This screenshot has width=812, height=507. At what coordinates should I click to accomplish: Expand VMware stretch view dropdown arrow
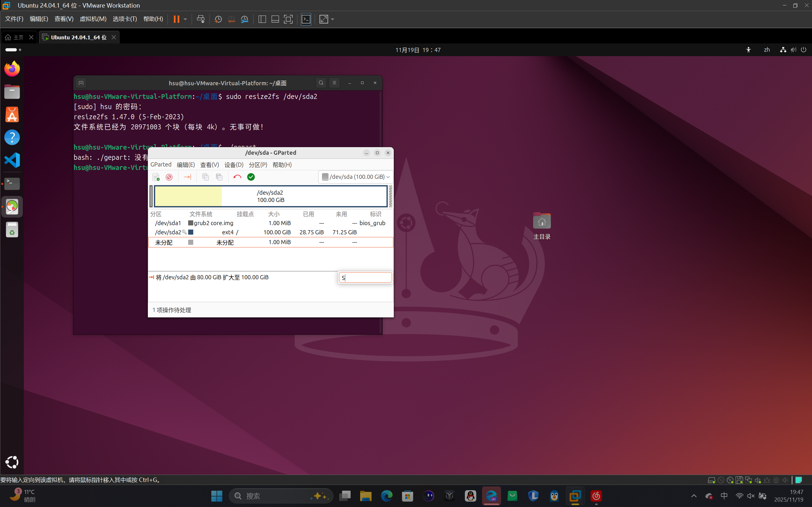coord(333,19)
